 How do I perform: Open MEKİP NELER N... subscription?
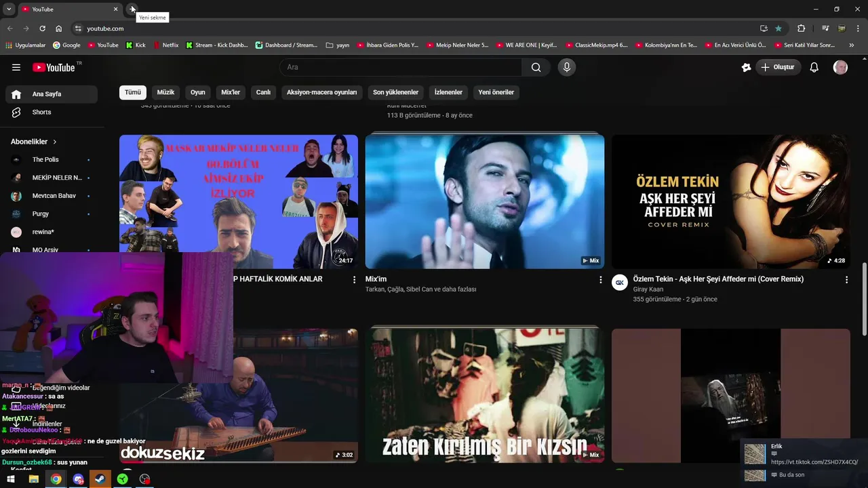coord(52,178)
